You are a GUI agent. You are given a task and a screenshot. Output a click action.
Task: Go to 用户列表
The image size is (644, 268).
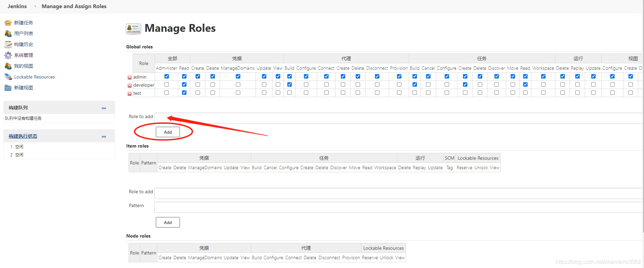click(24, 33)
